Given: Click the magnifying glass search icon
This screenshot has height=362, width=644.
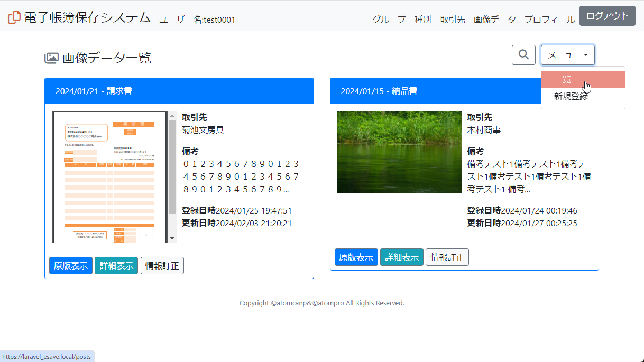Looking at the screenshot, I should tap(523, 55).
